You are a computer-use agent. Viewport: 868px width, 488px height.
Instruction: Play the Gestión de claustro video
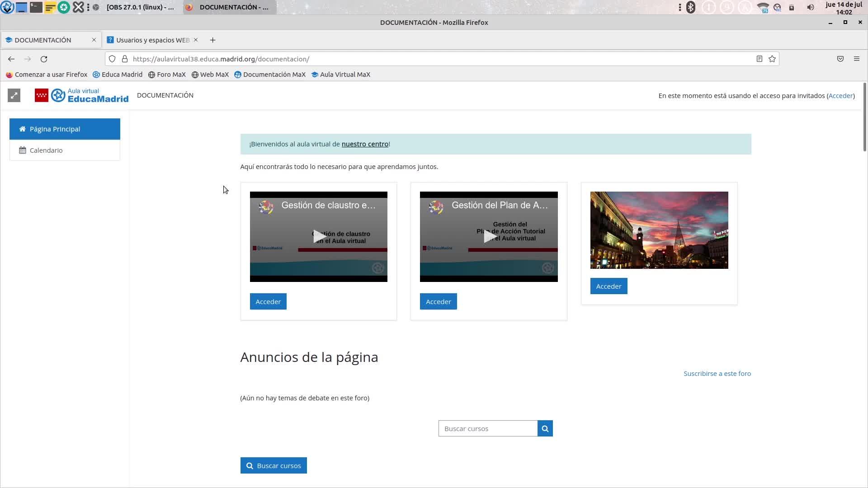point(319,236)
